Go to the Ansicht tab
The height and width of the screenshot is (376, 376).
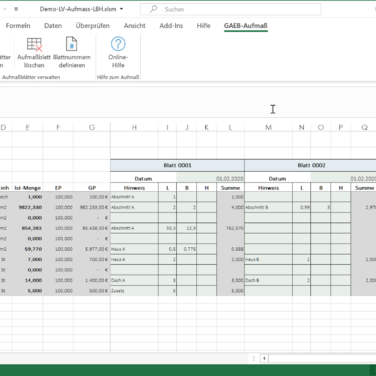click(135, 26)
